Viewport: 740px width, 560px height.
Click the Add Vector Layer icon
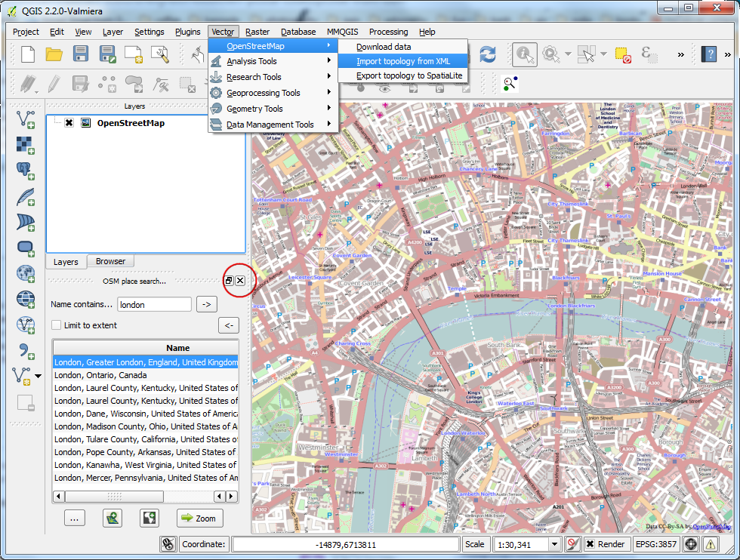point(26,118)
